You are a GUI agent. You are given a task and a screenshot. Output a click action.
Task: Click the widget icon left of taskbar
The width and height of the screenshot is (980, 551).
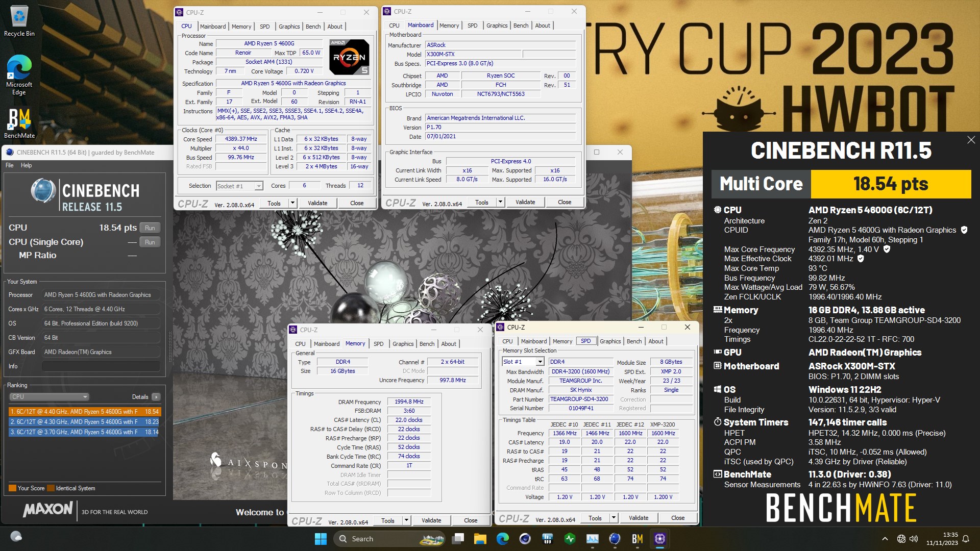point(16,536)
